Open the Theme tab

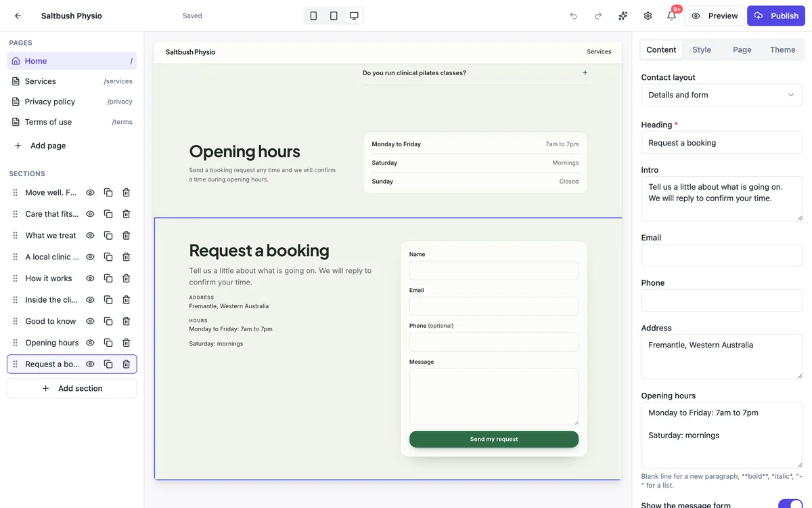tap(783, 49)
